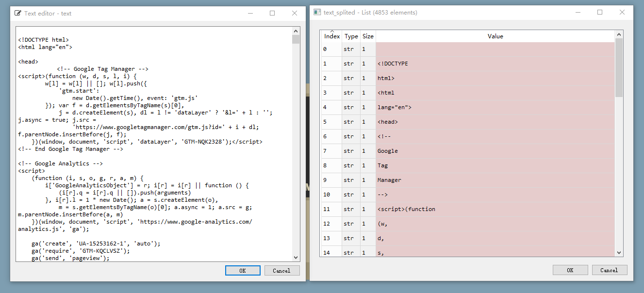The height and width of the screenshot is (293, 644).
Task: Click the Text editor window pencil icon
Action: (18, 13)
